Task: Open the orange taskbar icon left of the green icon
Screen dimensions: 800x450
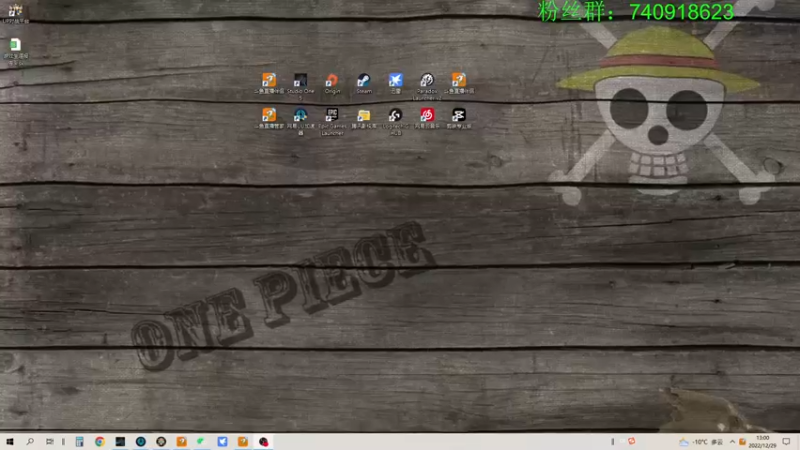Action: pos(182,441)
